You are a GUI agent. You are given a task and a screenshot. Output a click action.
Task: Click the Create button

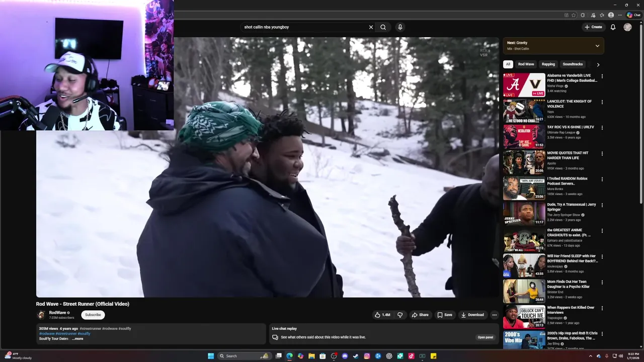[x=593, y=27]
